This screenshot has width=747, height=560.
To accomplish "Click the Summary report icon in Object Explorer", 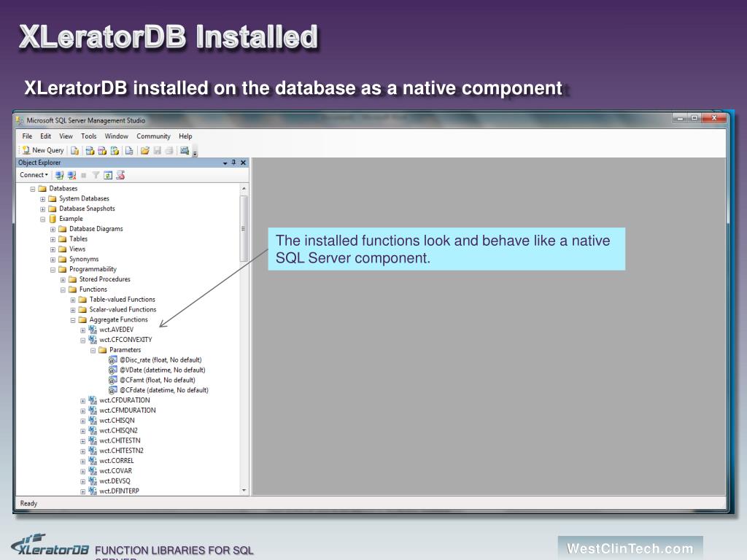I will click(x=120, y=175).
